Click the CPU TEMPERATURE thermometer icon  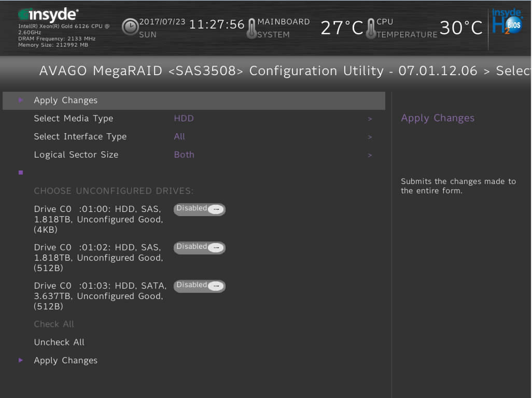point(371,28)
